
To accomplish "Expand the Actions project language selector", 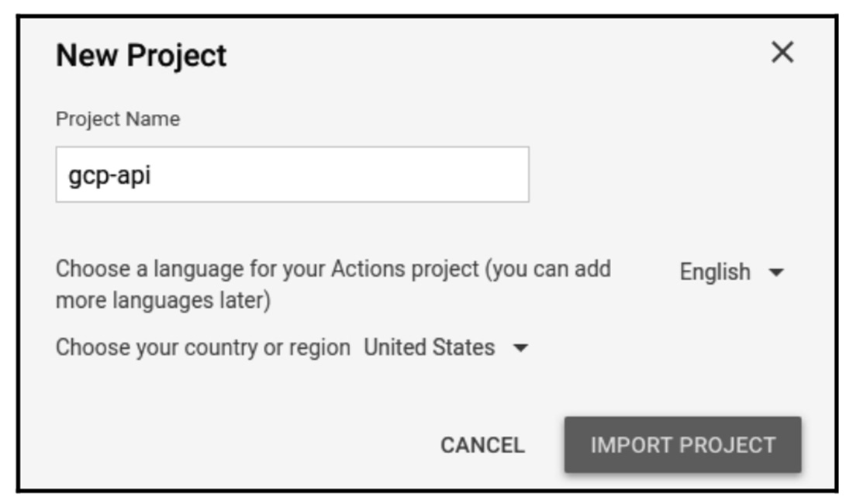I will 731,272.
